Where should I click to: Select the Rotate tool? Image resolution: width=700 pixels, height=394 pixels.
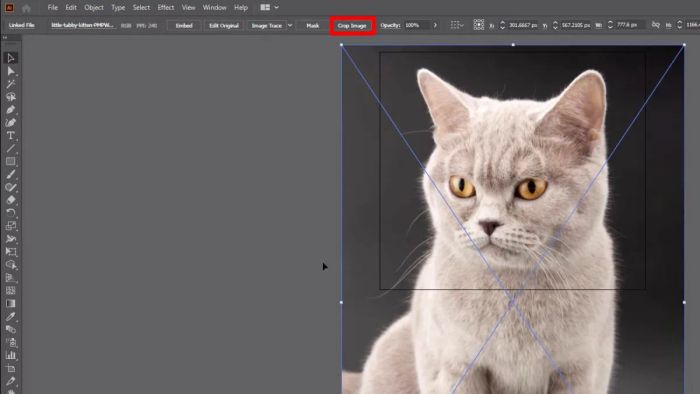point(11,213)
